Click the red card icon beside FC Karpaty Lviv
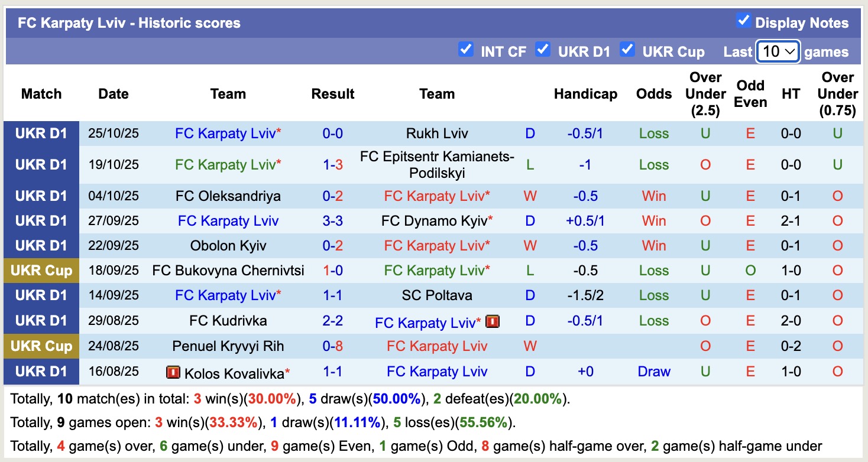The height and width of the screenshot is (462, 868). [x=493, y=323]
